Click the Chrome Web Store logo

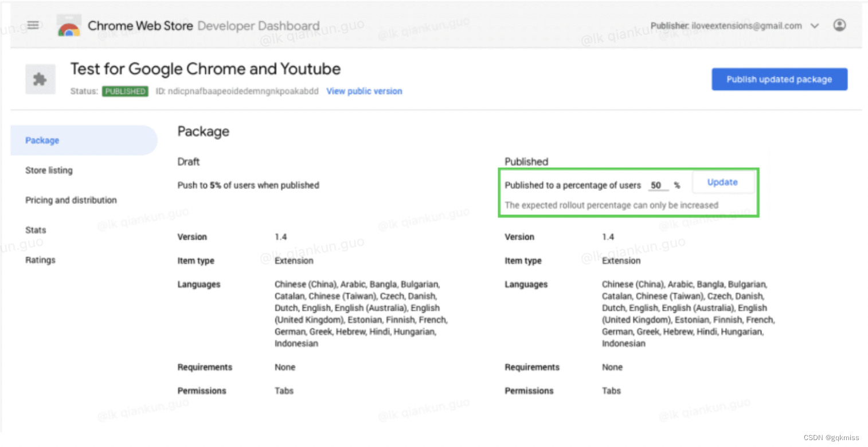(x=69, y=26)
